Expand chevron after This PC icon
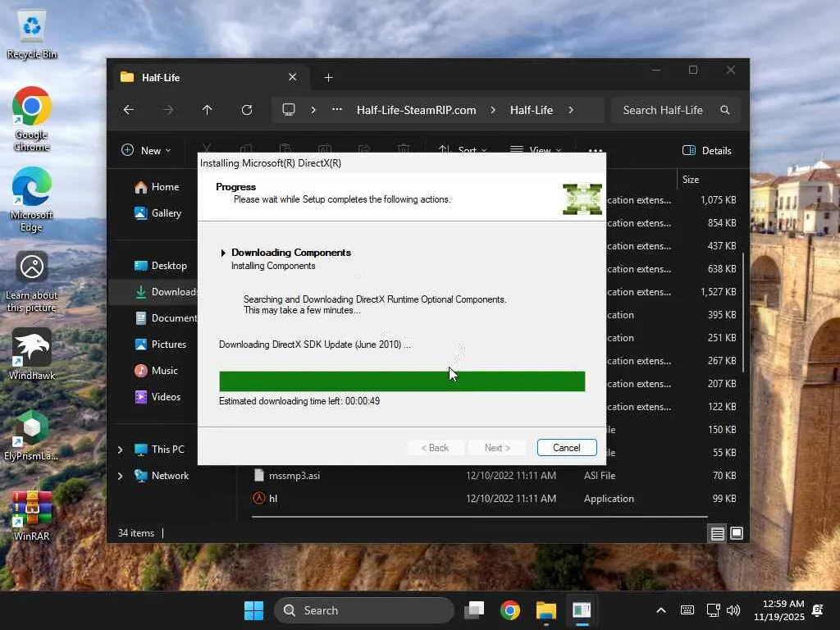 (x=313, y=110)
